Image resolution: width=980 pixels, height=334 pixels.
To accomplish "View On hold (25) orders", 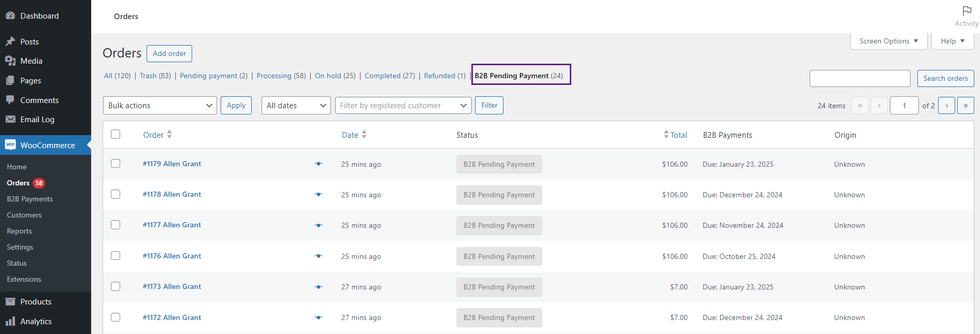I will click(335, 76).
